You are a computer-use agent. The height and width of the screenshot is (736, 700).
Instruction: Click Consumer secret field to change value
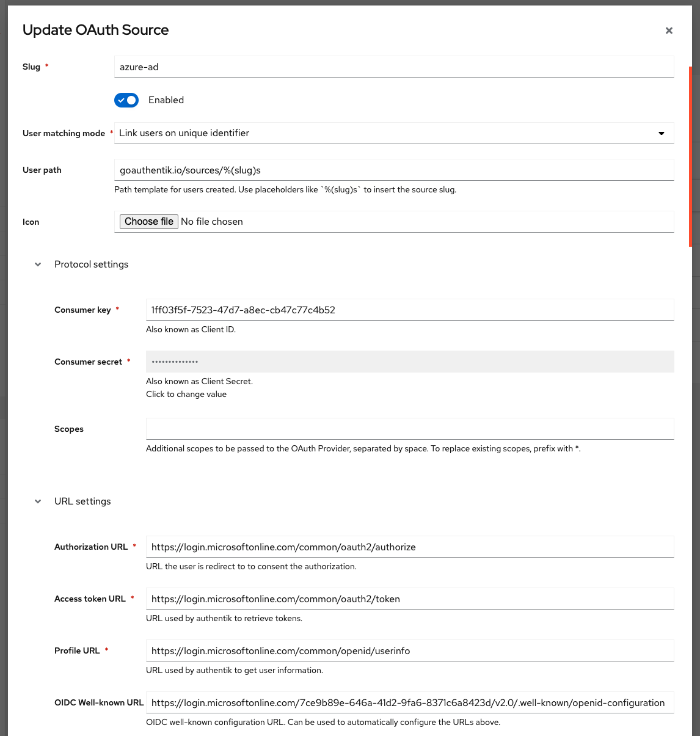pos(409,362)
